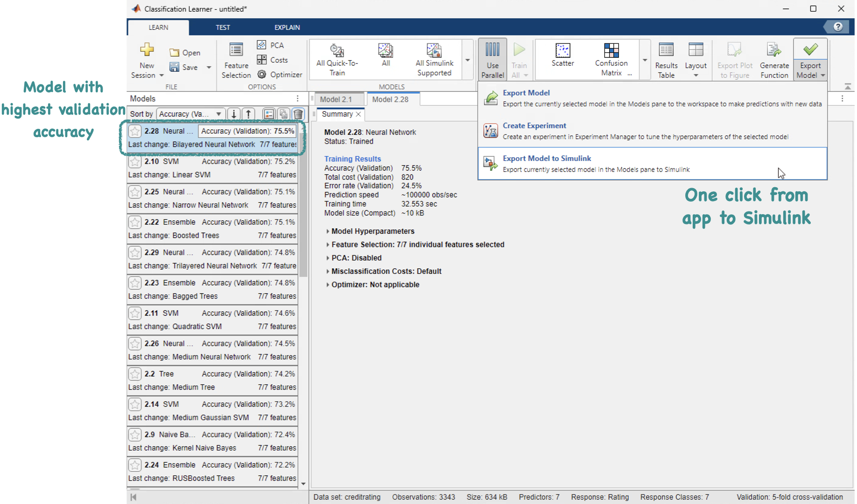
Task: Star model 2.10 SVM as favorite
Action: pyautogui.click(x=135, y=161)
